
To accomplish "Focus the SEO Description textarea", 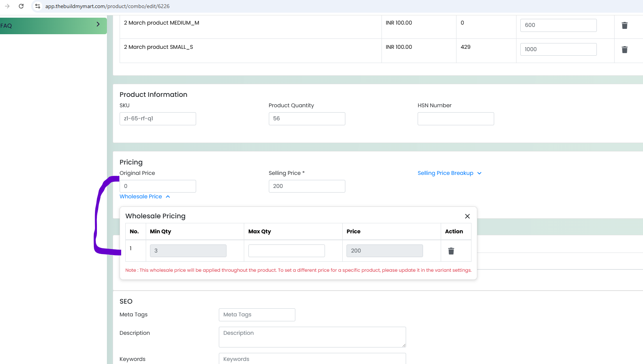I will pos(312,337).
